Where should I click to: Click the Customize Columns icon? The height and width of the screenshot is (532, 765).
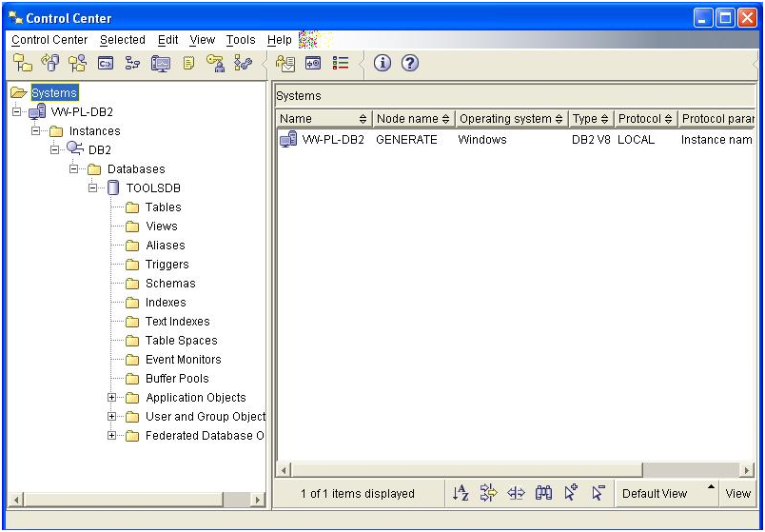coord(516,493)
